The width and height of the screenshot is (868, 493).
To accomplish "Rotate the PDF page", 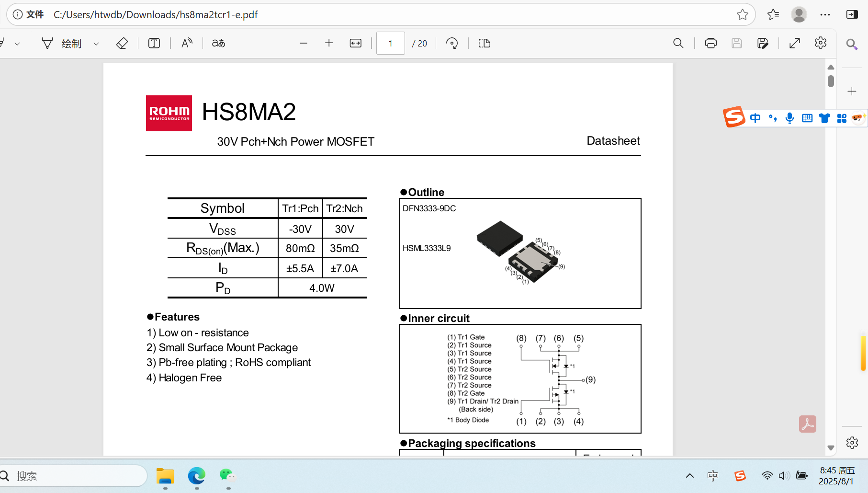I will (452, 44).
